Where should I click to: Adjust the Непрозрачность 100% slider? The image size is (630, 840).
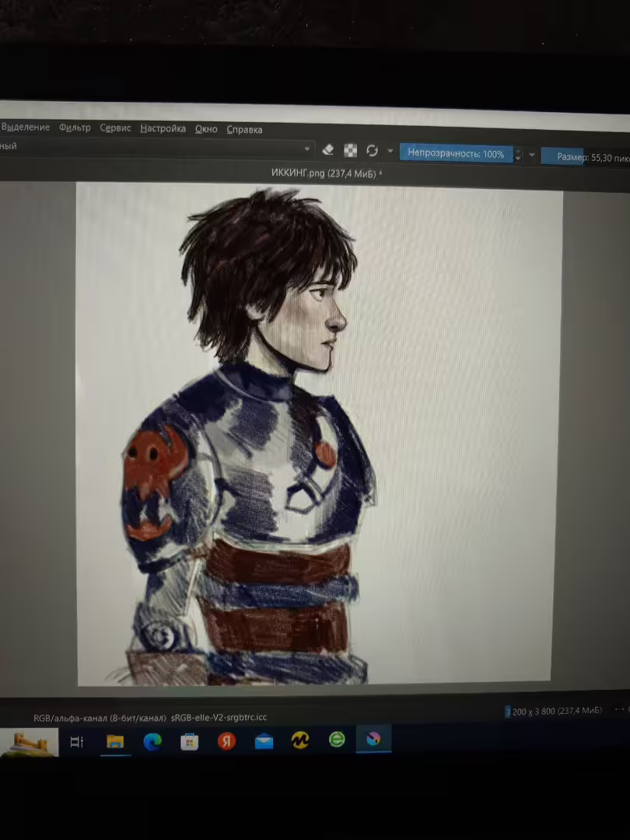pyautogui.click(x=456, y=154)
